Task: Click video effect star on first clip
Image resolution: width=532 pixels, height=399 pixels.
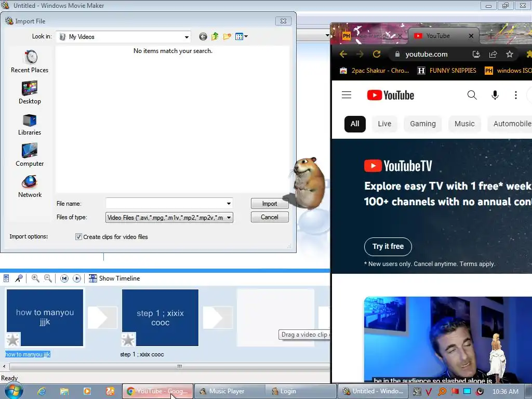Action: point(13,340)
